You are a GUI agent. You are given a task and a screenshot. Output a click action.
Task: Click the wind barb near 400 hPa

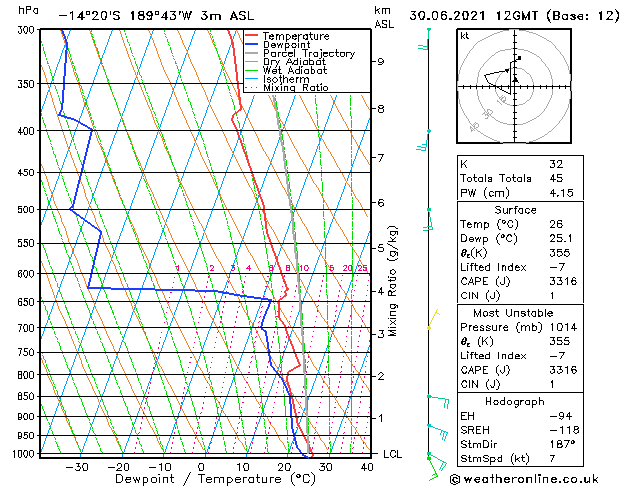click(x=422, y=140)
